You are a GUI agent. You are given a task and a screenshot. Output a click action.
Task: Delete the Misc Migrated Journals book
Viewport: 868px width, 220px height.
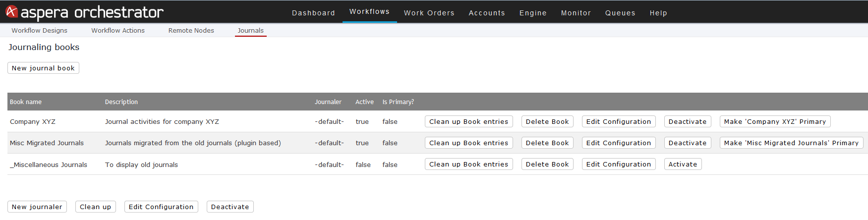tap(547, 143)
